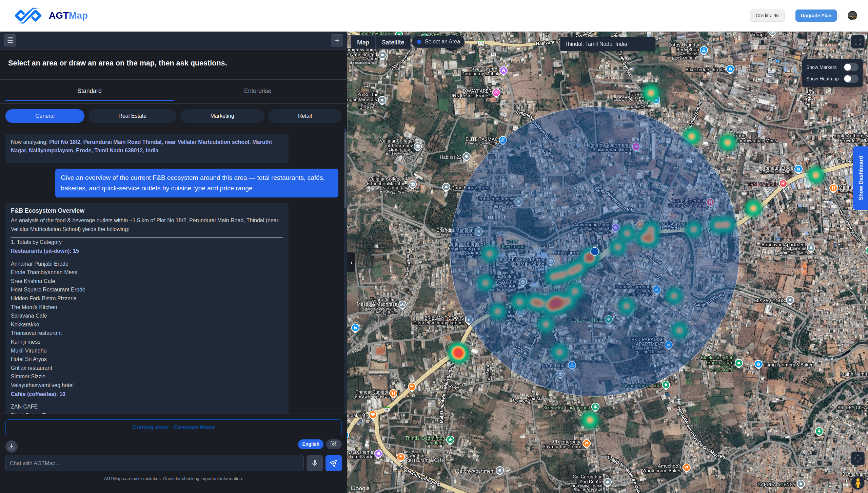
Task: Collapse the chat panel arrow
Action: coord(351,263)
